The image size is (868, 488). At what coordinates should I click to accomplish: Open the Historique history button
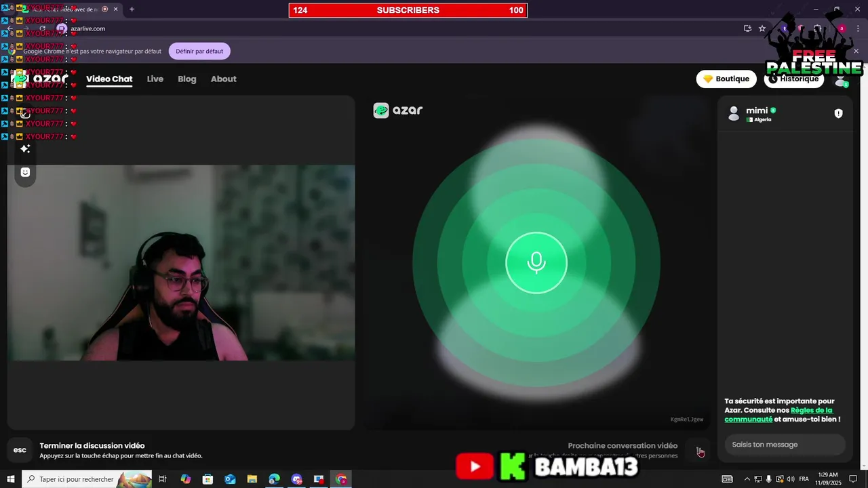point(793,79)
